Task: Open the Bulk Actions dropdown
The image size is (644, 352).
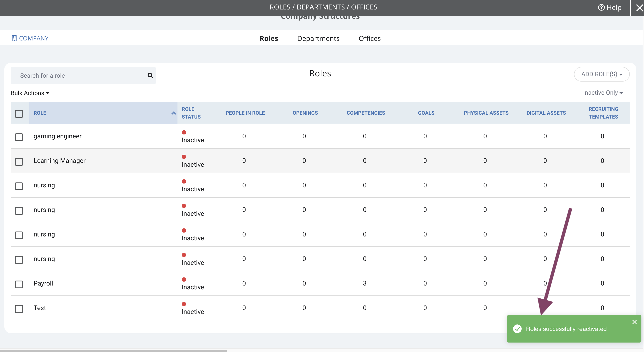Action: (30, 93)
